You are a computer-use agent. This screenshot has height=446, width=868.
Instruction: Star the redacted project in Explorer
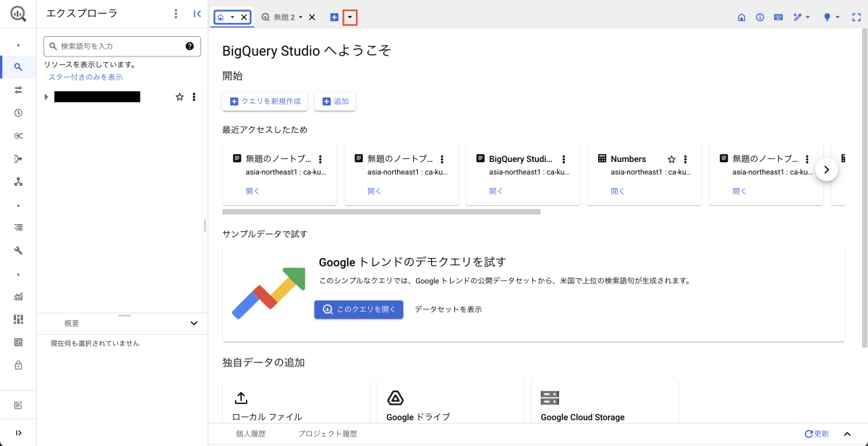click(x=179, y=97)
